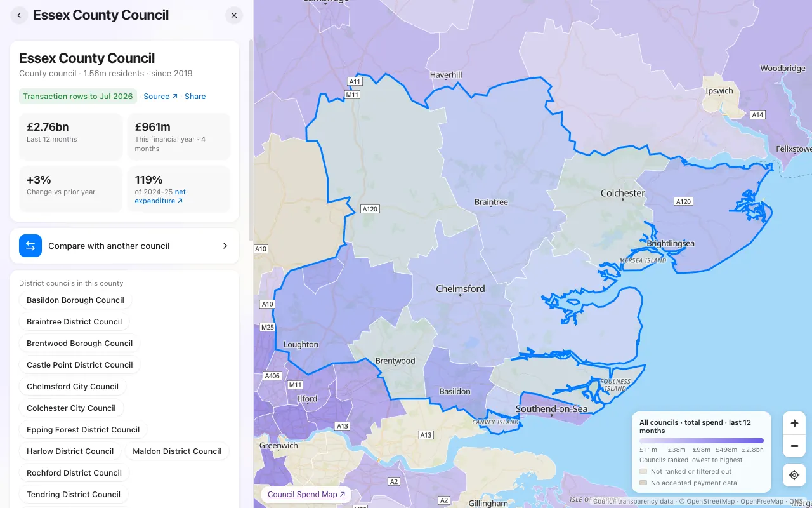Select Maldon District Council chip
Viewport: 812px width, 508px height.
click(177, 451)
